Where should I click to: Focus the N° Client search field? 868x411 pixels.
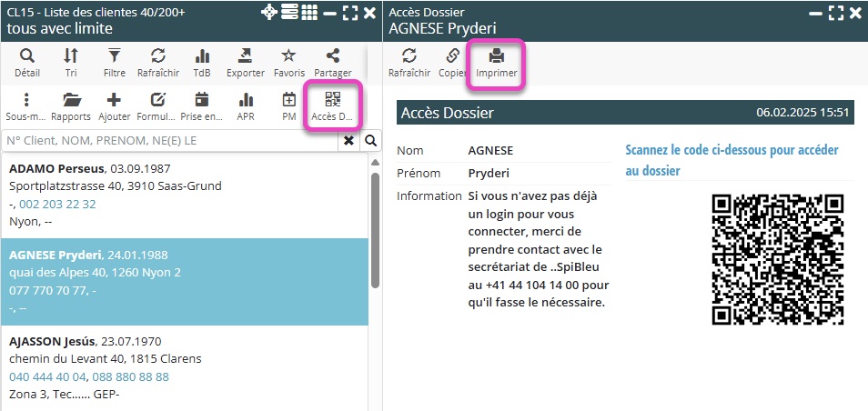point(171,141)
